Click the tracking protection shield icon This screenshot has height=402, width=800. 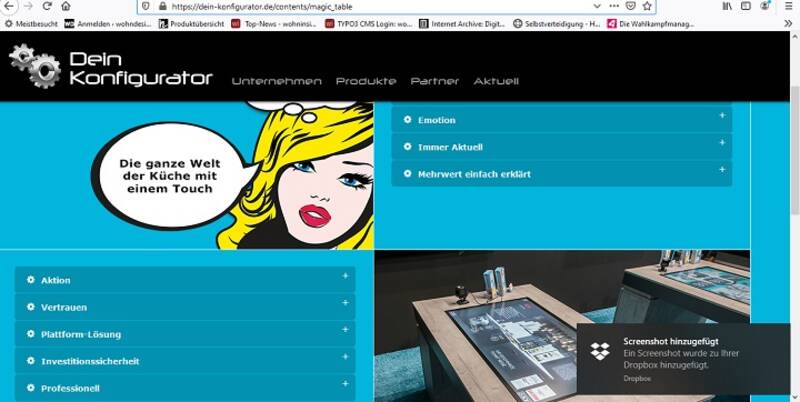coord(145,7)
